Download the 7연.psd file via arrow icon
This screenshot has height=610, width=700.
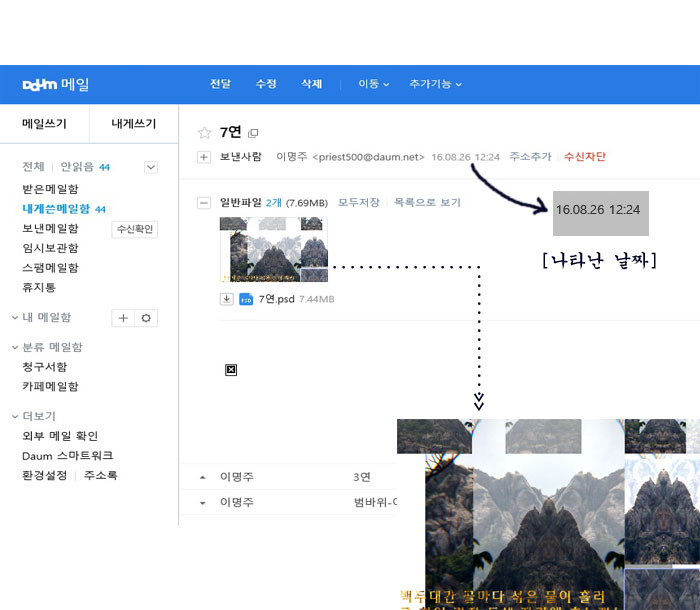click(227, 299)
